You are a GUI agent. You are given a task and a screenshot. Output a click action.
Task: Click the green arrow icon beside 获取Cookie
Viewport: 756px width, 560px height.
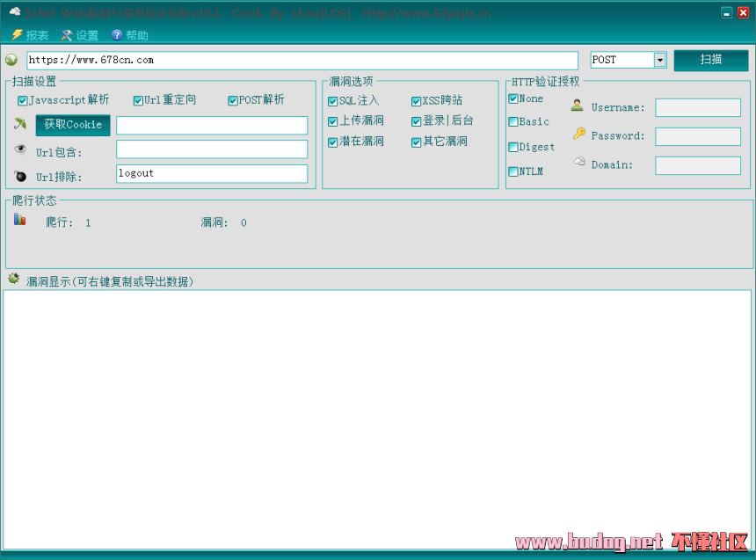pyautogui.click(x=19, y=124)
